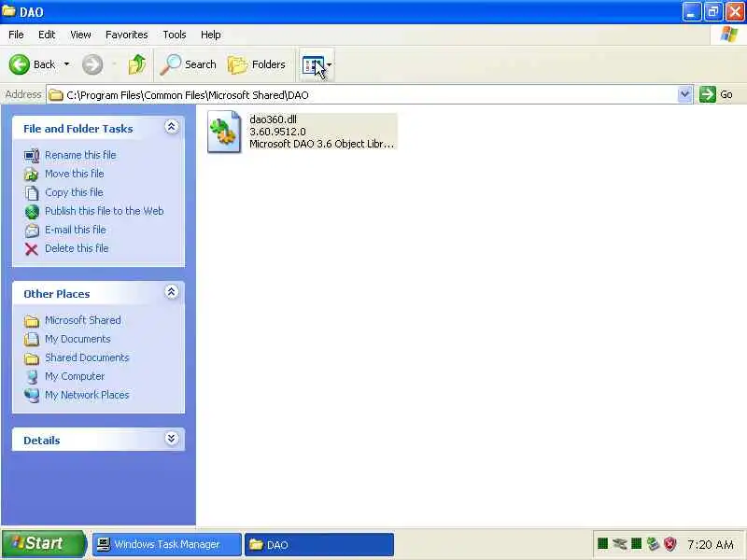Viewport: 747px width, 560px height.
Task: Open My Documents in Other Places
Action: tap(78, 339)
